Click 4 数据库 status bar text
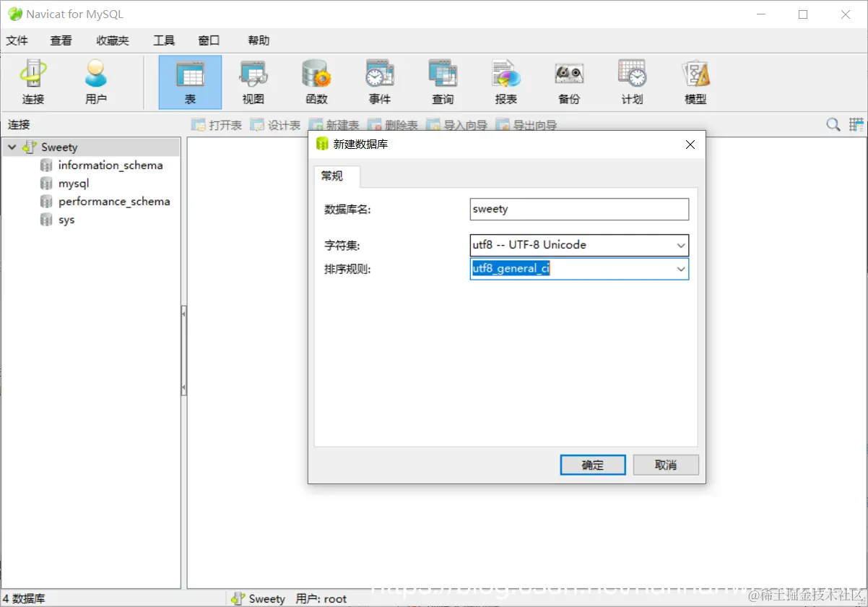The height and width of the screenshot is (607, 868). (x=24, y=598)
